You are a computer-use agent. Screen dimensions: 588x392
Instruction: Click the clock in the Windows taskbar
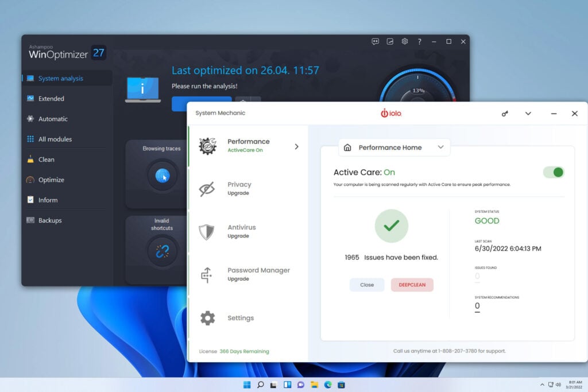pos(574,384)
